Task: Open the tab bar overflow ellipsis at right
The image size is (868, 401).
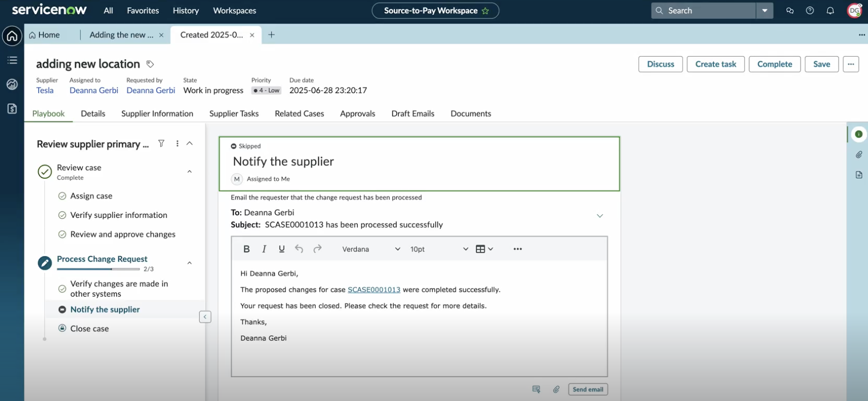Action: click(862, 35)
